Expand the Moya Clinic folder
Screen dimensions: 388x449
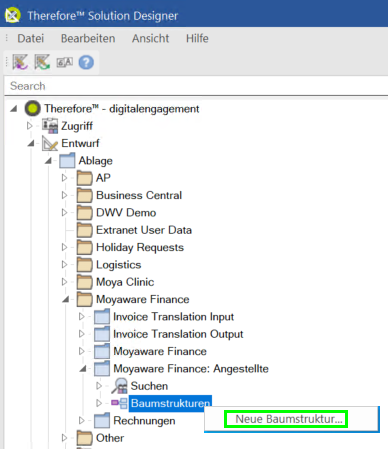coord(64,282)
